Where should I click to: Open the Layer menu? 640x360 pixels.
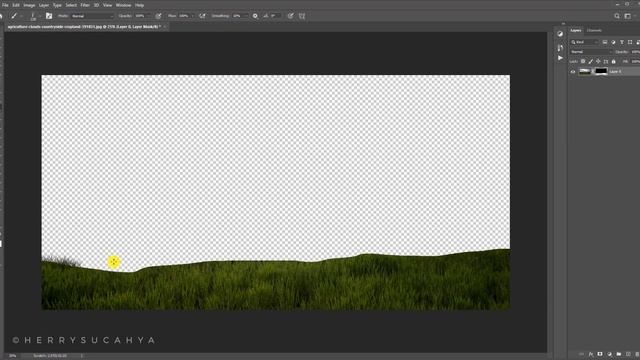point(44,5)
